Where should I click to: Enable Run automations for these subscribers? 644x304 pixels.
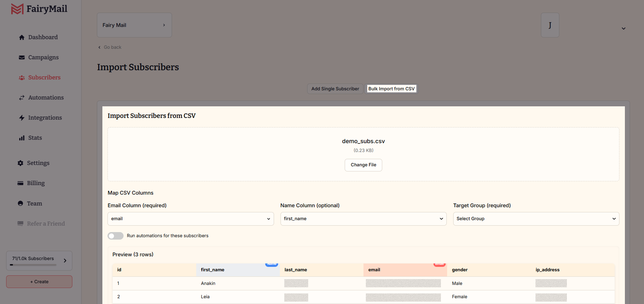pos(115,236)
